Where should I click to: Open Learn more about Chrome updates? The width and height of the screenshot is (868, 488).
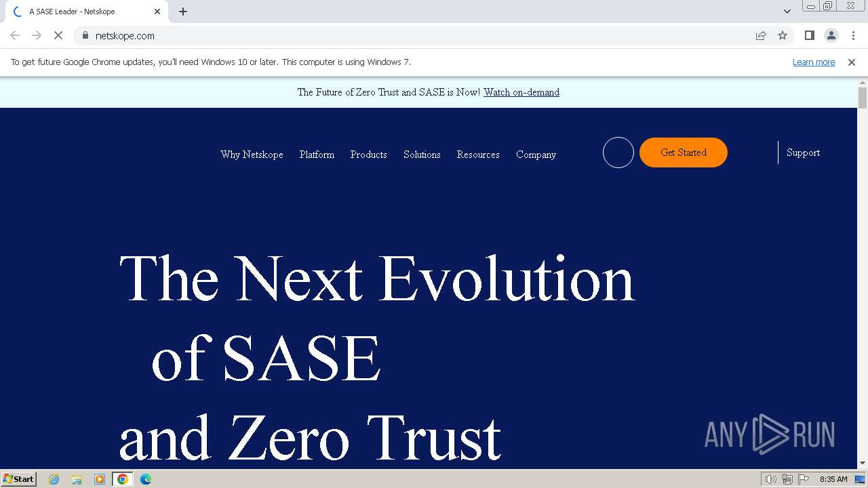pos(814,62)
